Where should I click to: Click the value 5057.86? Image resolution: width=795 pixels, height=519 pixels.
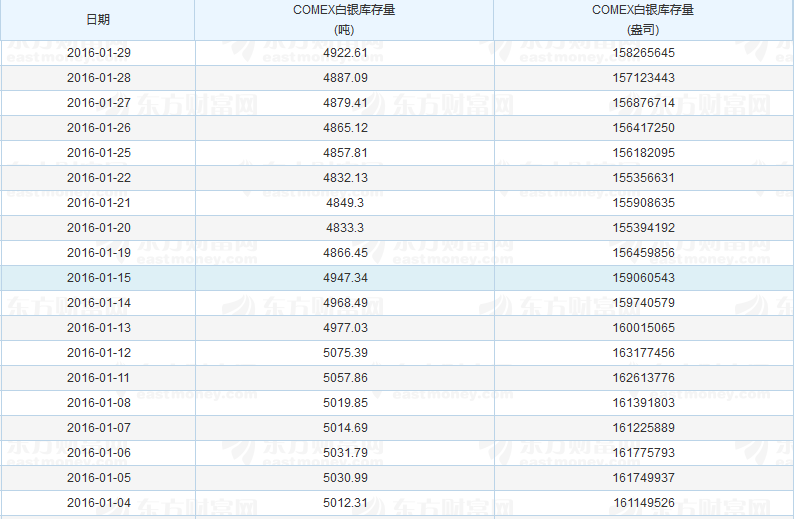[345, 378]
